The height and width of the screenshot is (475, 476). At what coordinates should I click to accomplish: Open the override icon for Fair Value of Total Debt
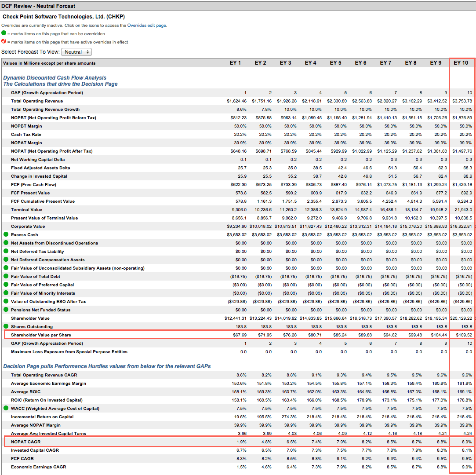click(x=6, y=276)
